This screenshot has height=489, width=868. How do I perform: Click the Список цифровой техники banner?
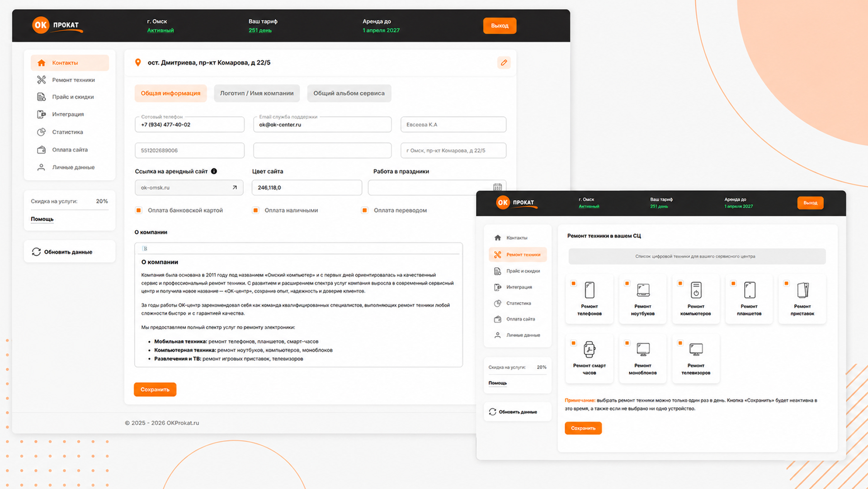coord(697,256)
